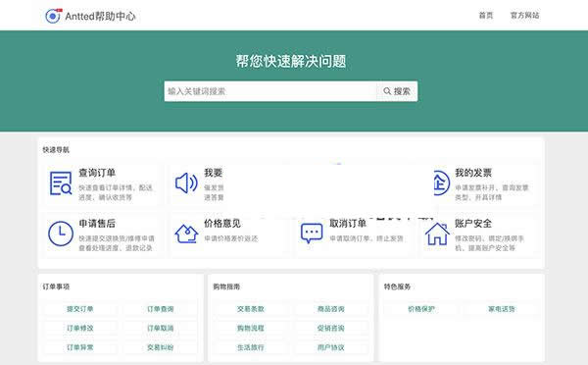Open the 交易纠纷 link
This screenshot has width=588, height=365.
[x=160, y=347]
